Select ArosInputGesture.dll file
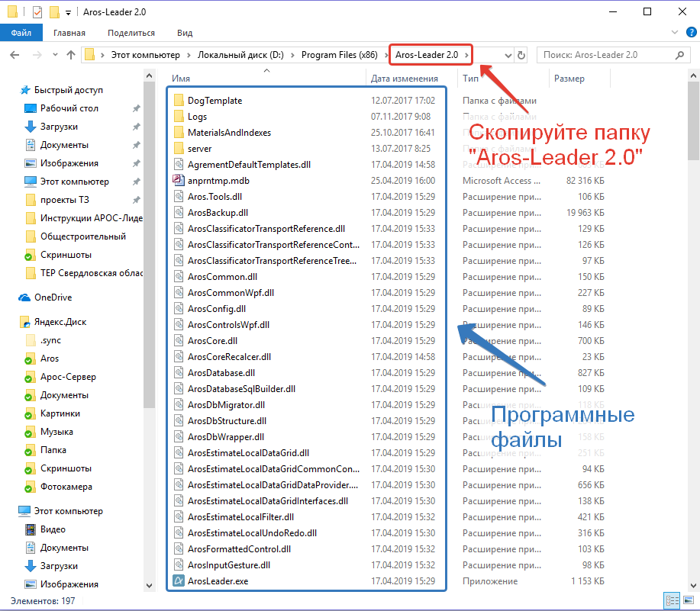The image size is (700, 611). pos(229,565)
